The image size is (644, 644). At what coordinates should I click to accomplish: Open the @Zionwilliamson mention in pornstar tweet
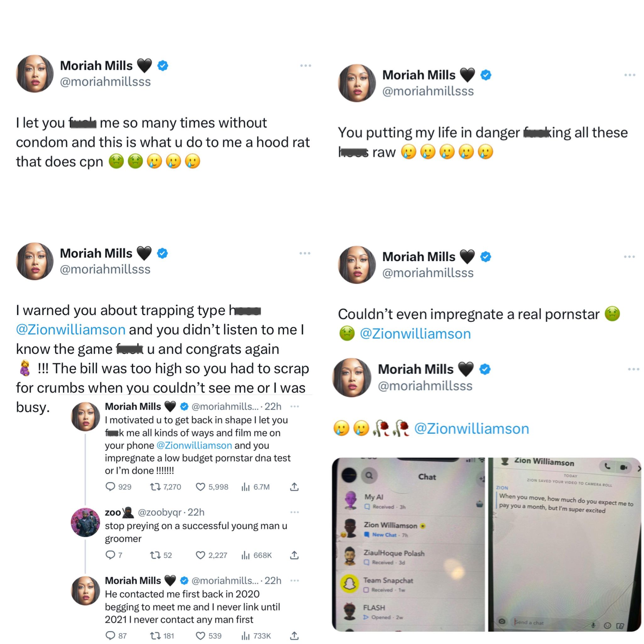point(415,334)
